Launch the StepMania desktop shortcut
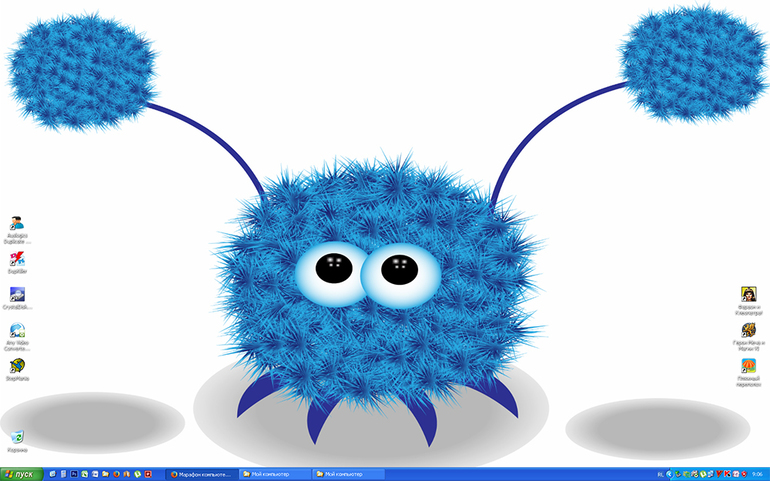 coord(17,366)
